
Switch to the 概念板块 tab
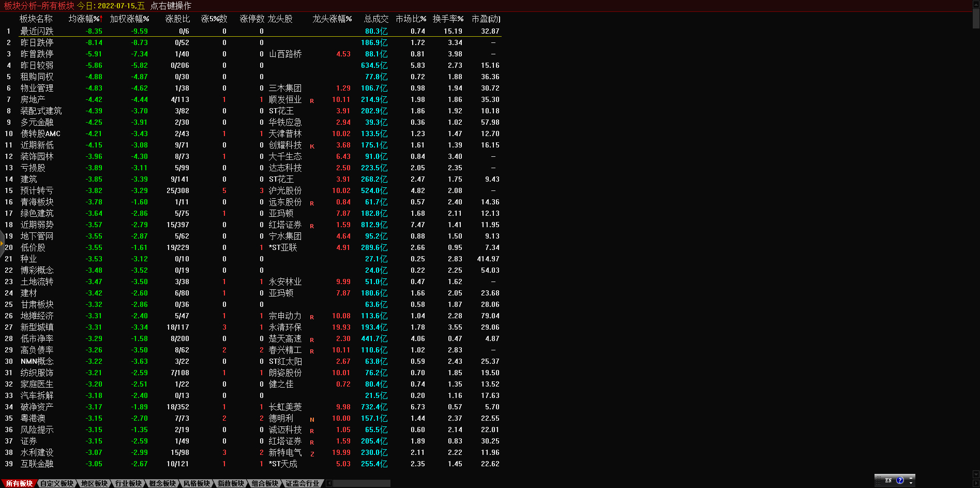coord(162,483)
